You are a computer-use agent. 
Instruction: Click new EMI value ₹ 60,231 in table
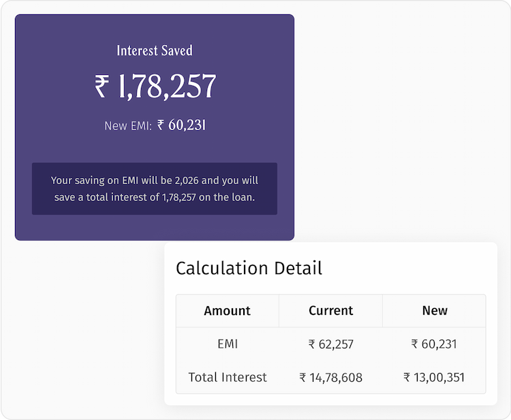coord(434,344)
